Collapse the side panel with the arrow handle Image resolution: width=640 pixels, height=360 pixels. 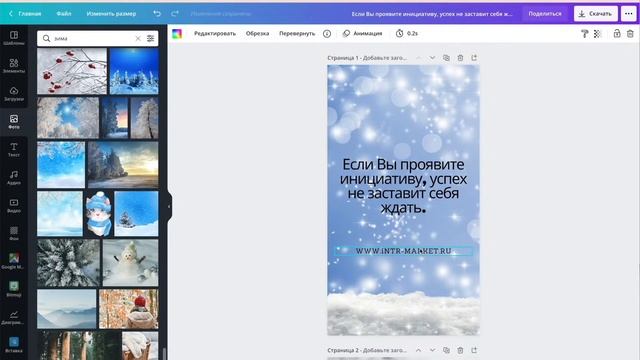click(169, 207)
